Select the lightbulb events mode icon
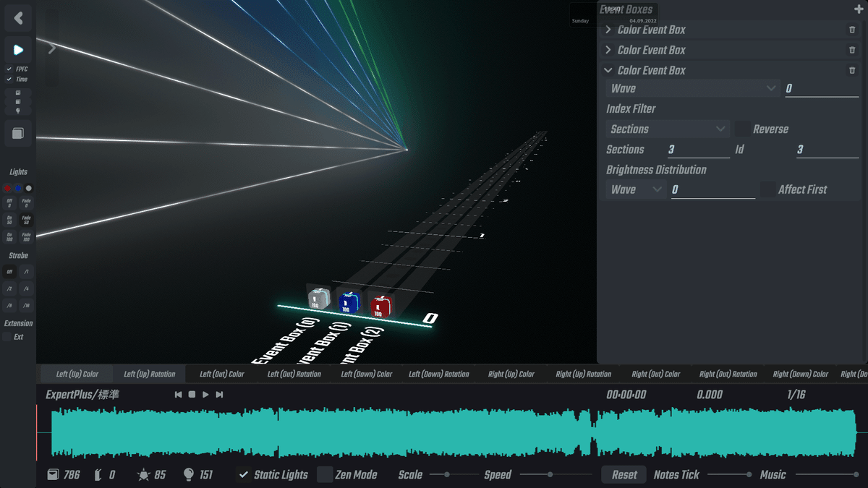Viewport: 868px width, 488px height. click(18, 111)
